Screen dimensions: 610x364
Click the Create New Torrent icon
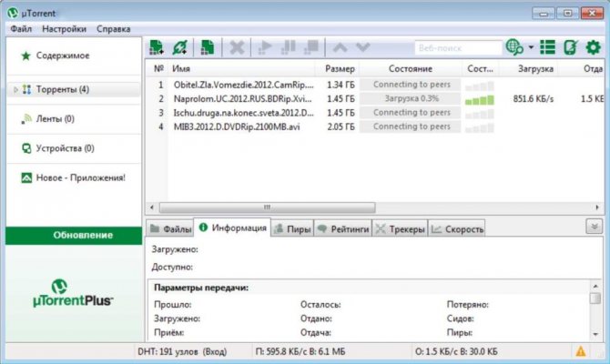pyautogui.click(x=208, y=47)
